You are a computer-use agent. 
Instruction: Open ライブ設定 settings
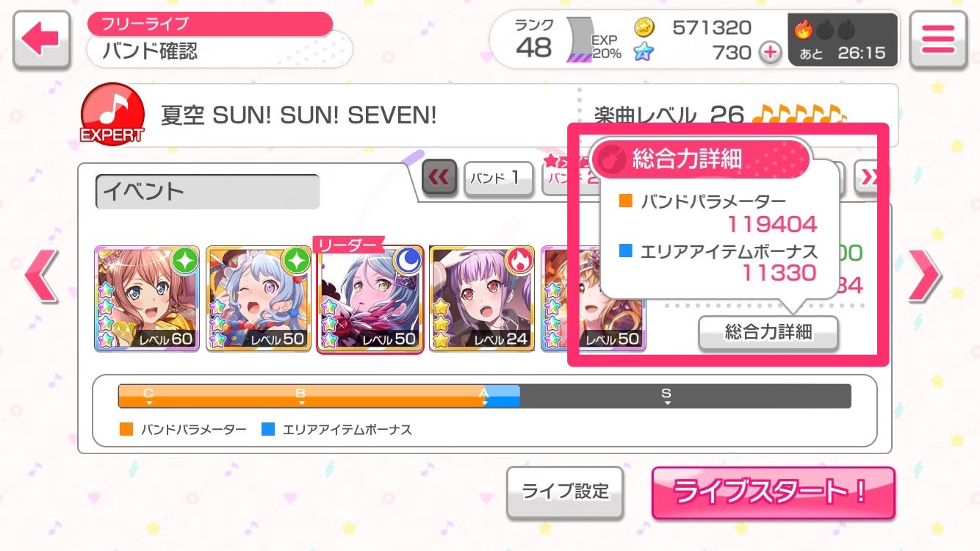tap(565, 491)
